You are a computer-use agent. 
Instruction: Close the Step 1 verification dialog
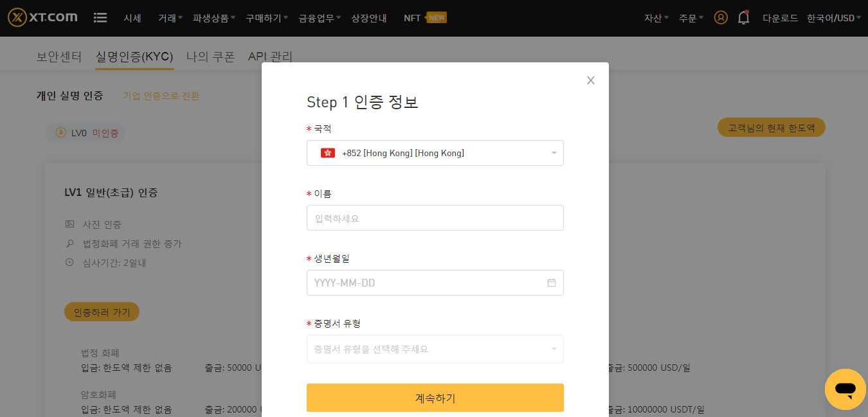[591, 80]
